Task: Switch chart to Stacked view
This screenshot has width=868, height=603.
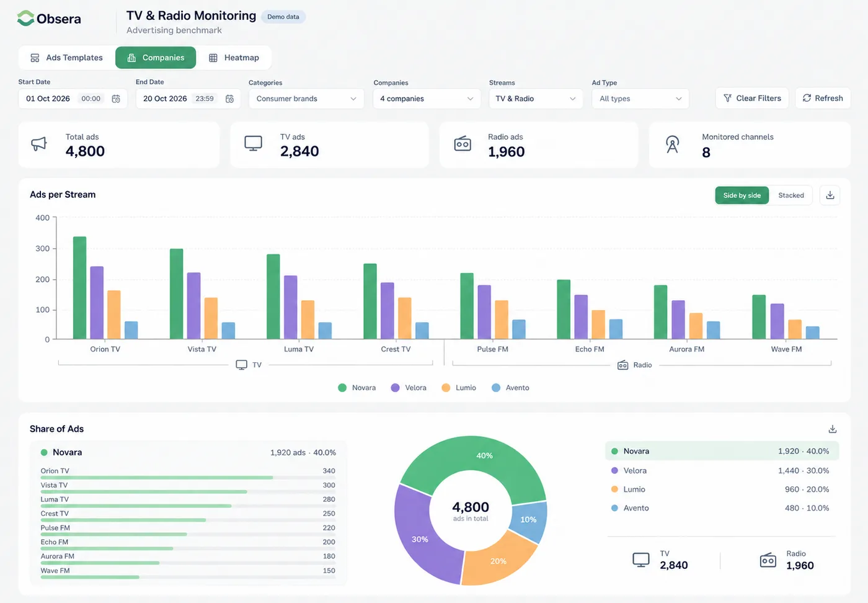Action: (x=791, y=195)
